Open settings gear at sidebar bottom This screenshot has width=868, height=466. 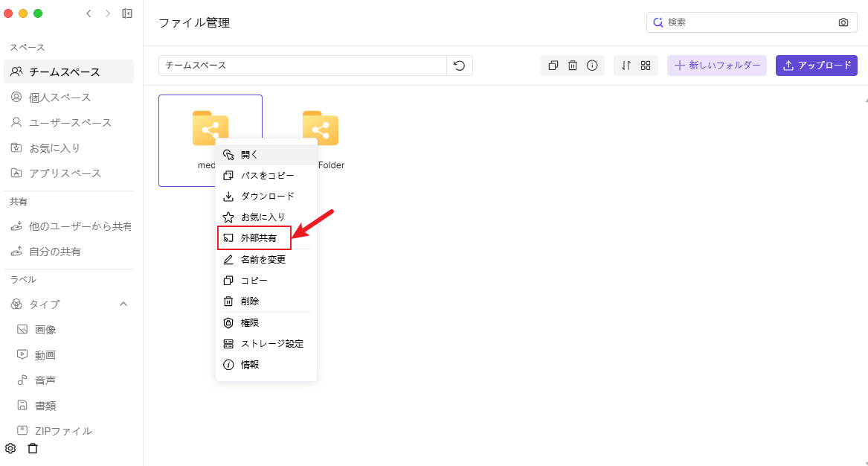coord(10,448)
